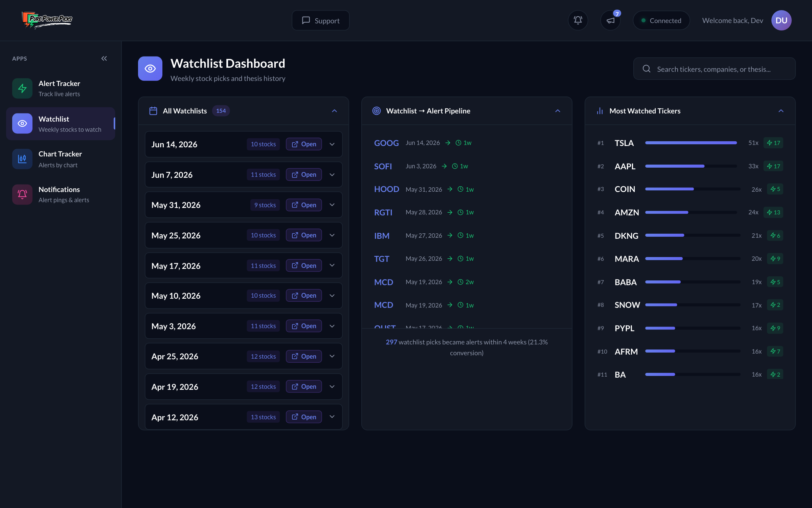Click the bar chart icon for Most Watched Tickers

600,111
